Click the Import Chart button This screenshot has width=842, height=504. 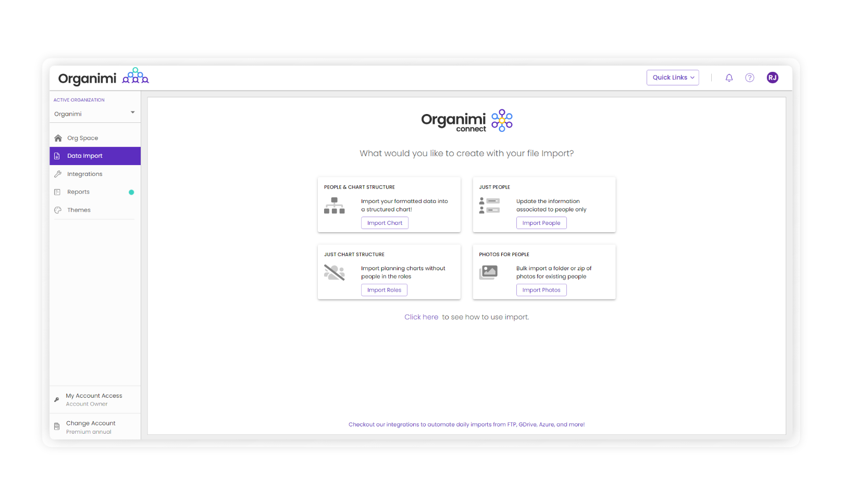pos(385,223)
